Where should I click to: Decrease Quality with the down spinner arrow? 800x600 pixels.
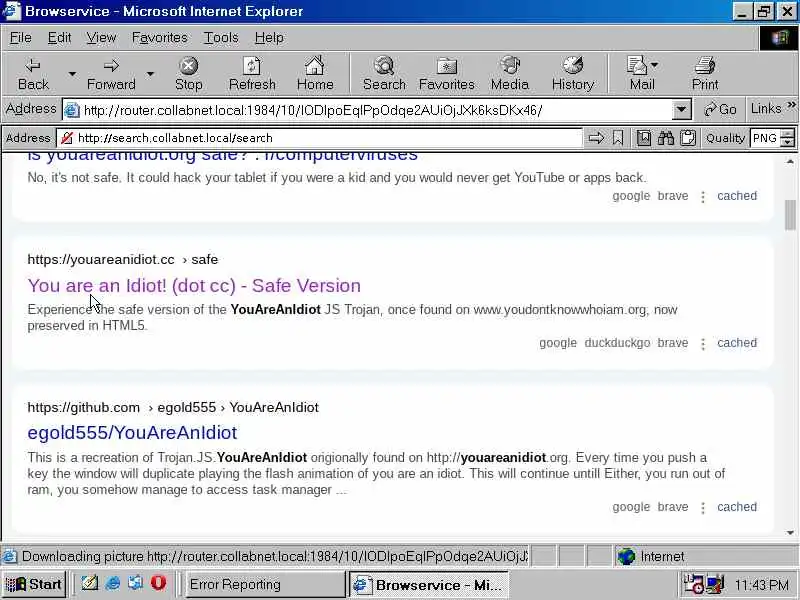(x=788, y=142)
